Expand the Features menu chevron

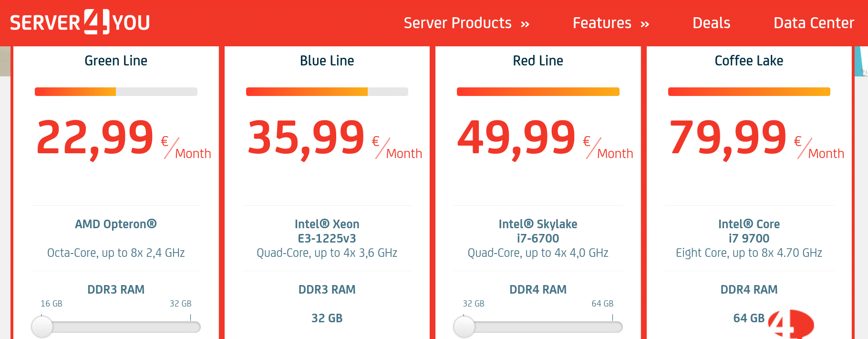(x=645, y=24)
